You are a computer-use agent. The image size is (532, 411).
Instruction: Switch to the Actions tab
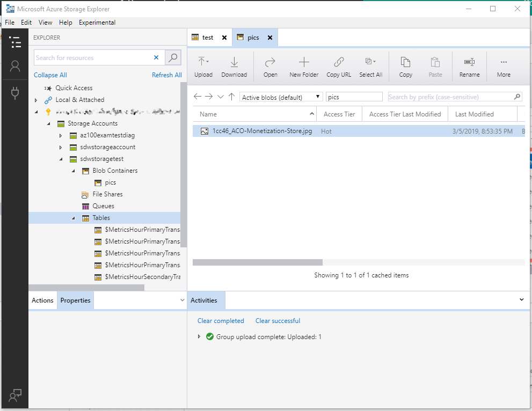[42, 300]
